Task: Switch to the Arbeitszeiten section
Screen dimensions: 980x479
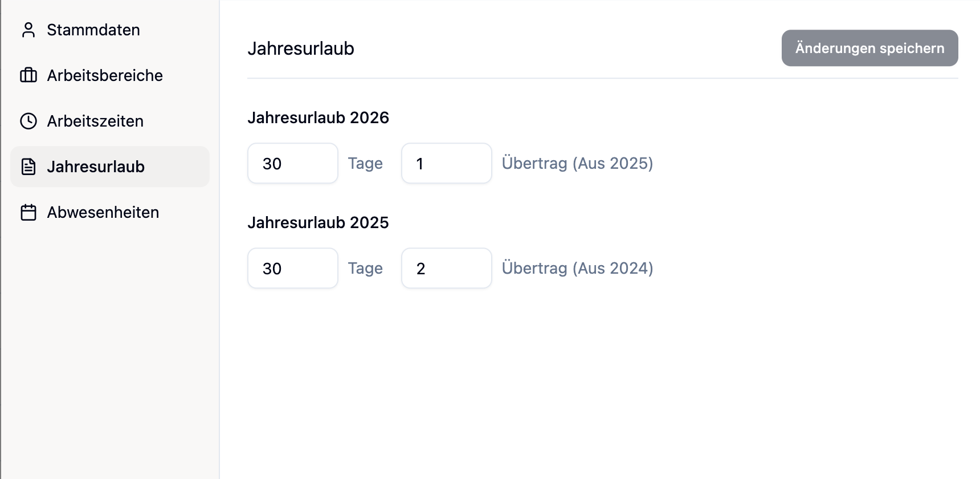Action: click(x=95, y=121)
